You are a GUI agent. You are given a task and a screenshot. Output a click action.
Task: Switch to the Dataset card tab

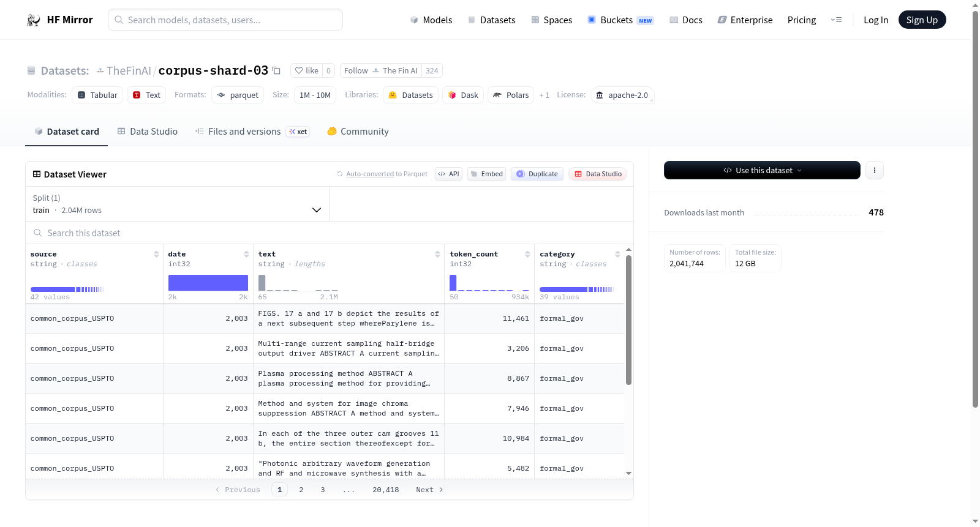click(x=66, y=132)
